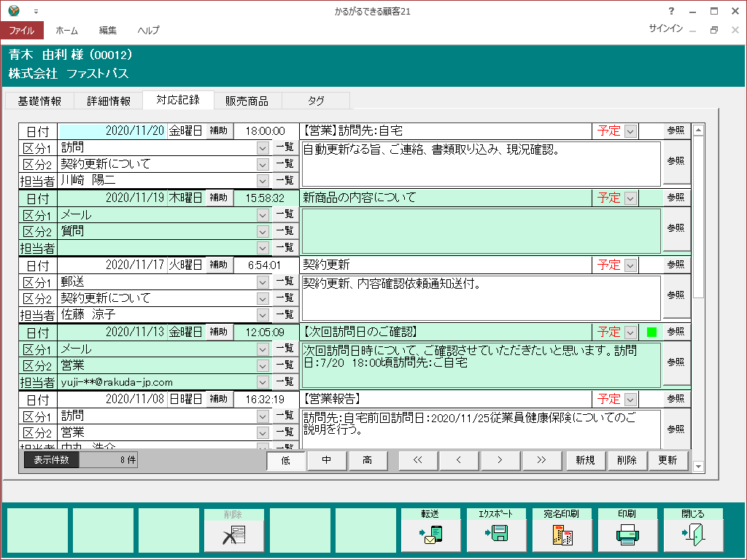Screen dimensions: 747x560
Task: Click the app logo icon in title bar
Action: 14,11
